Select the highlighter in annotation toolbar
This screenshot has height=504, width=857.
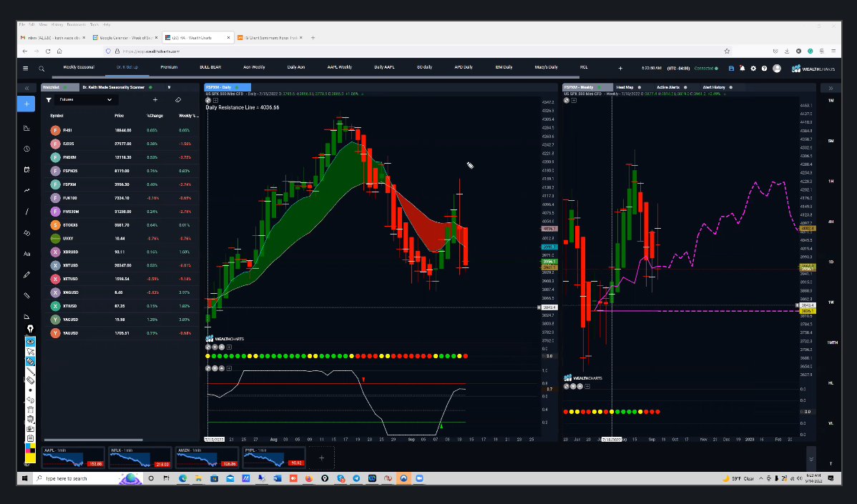(31, 361)
